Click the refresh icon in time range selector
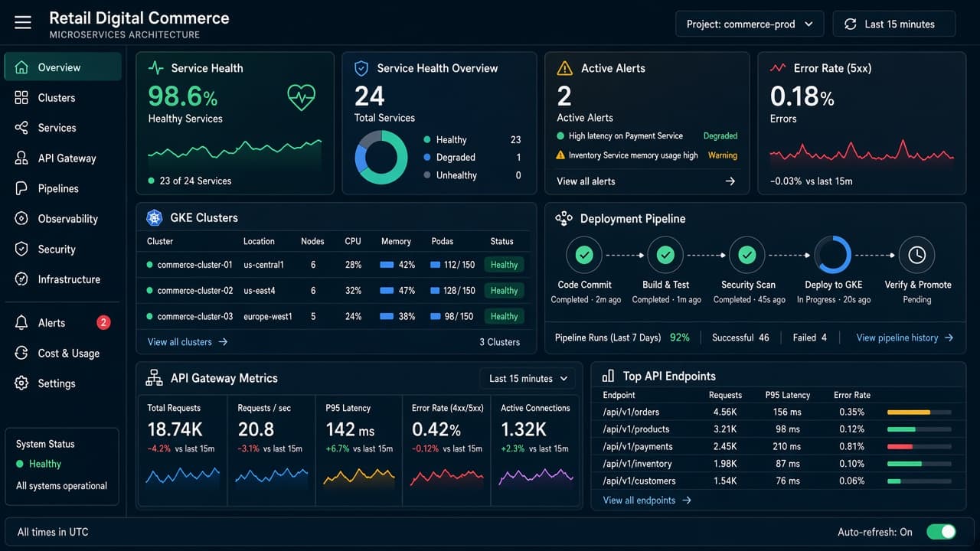 (x=850, y=24)
